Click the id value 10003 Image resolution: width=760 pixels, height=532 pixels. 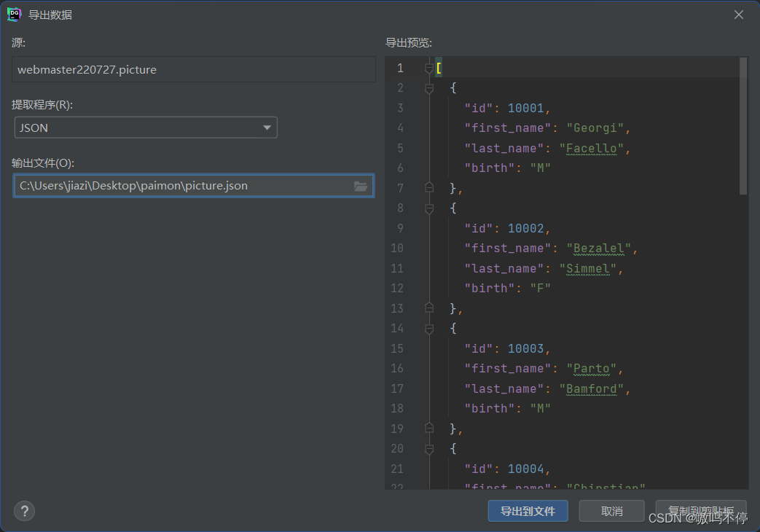point(526,348)
